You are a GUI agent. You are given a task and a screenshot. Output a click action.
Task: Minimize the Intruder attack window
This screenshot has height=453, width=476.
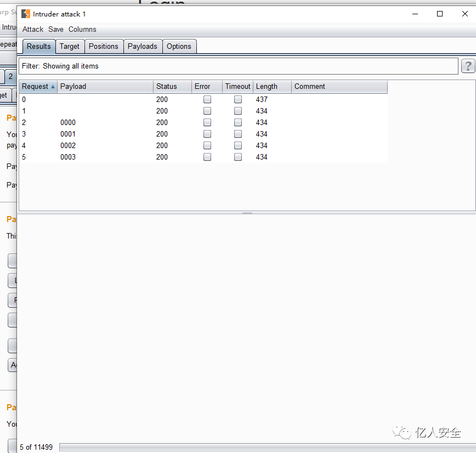[415, 14]
